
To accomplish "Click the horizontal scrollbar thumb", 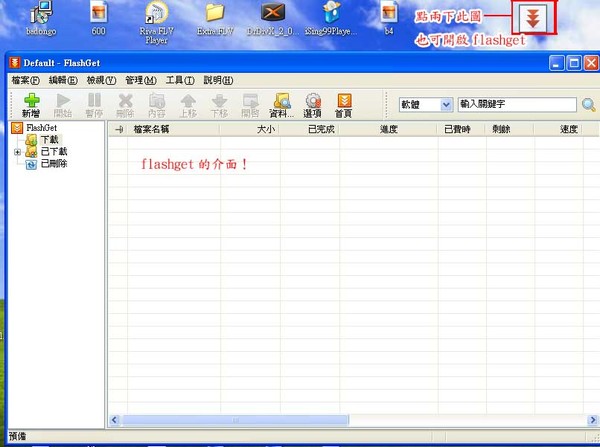I will tap(236, 420).
